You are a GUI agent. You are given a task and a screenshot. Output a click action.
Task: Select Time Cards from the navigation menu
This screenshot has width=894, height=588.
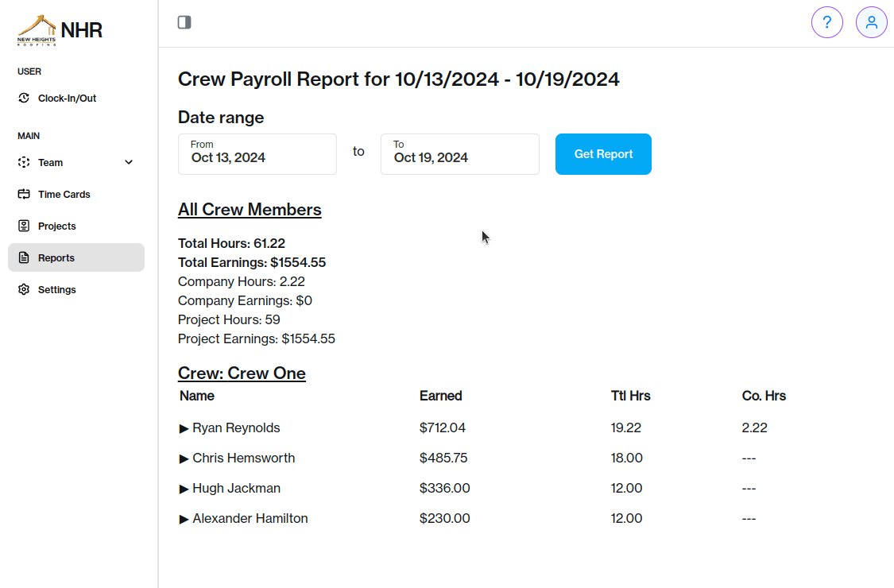pyautogui.click(x=64, y=194)
